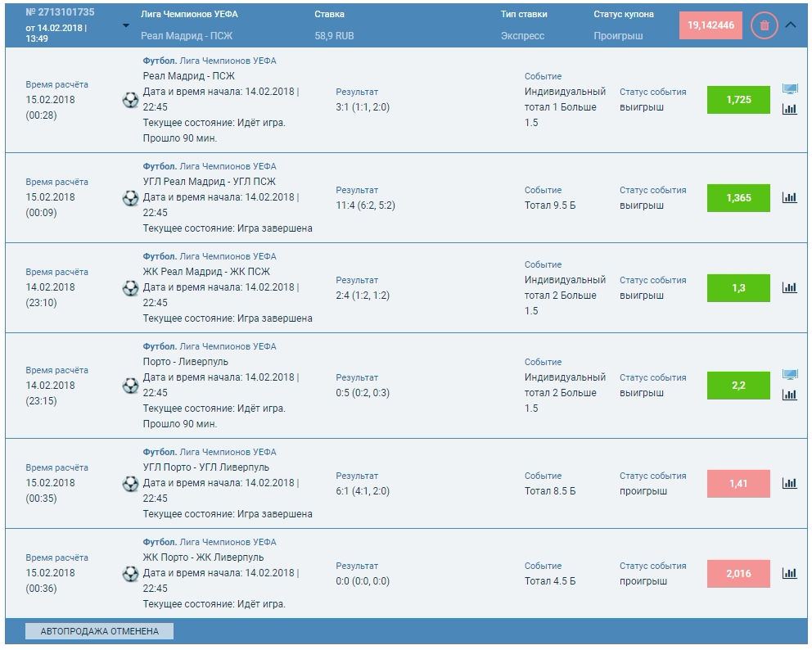Click the football icon next to Порто - Ливерпуль

point(130,385)
